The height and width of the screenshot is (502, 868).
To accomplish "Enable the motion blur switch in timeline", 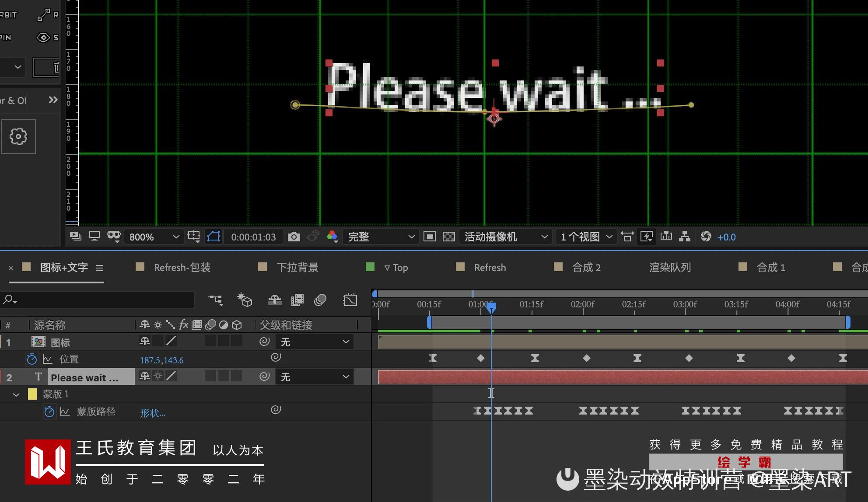I will (320, 300).
